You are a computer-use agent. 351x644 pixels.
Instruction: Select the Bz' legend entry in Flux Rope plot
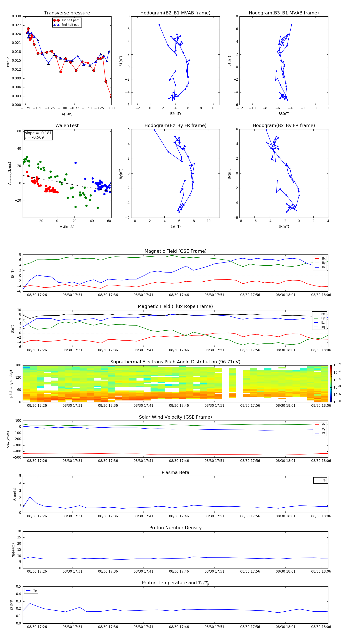[x=320, y=323]
